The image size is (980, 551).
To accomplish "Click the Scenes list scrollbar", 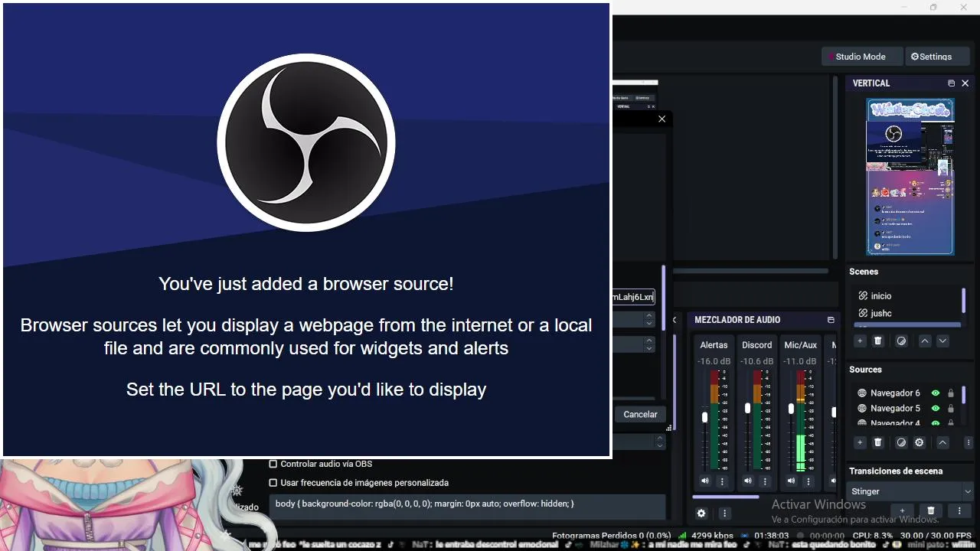I will [963, 300].
